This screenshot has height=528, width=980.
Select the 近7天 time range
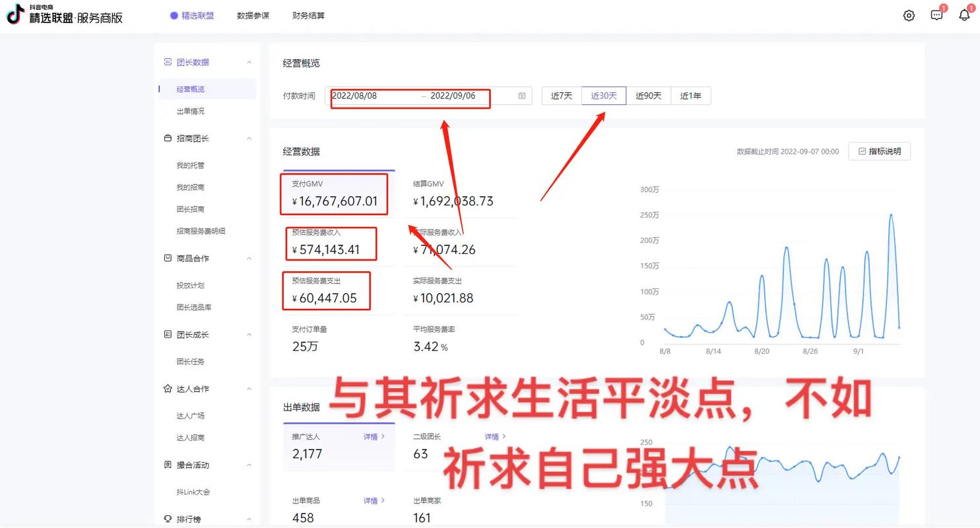[562, 96]
